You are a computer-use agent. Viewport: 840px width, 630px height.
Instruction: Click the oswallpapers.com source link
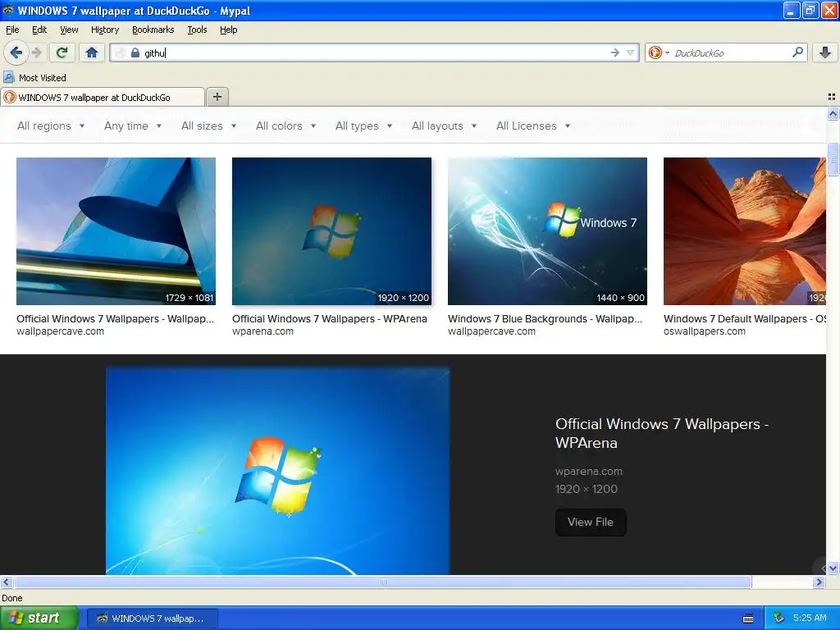coord(705,331)
